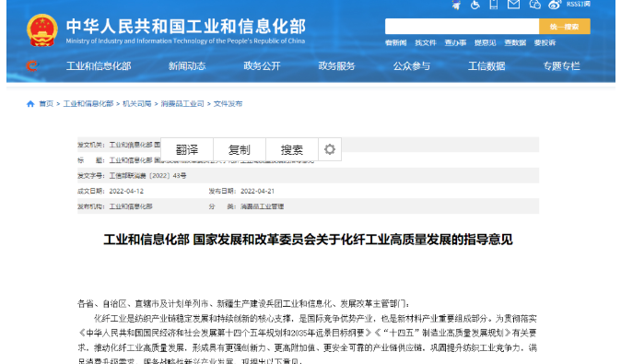Viewport: 621px width, 364px height.
Task: Go to 工业和信息化部 breadcrumb link
Action: [x=88, y=104]
